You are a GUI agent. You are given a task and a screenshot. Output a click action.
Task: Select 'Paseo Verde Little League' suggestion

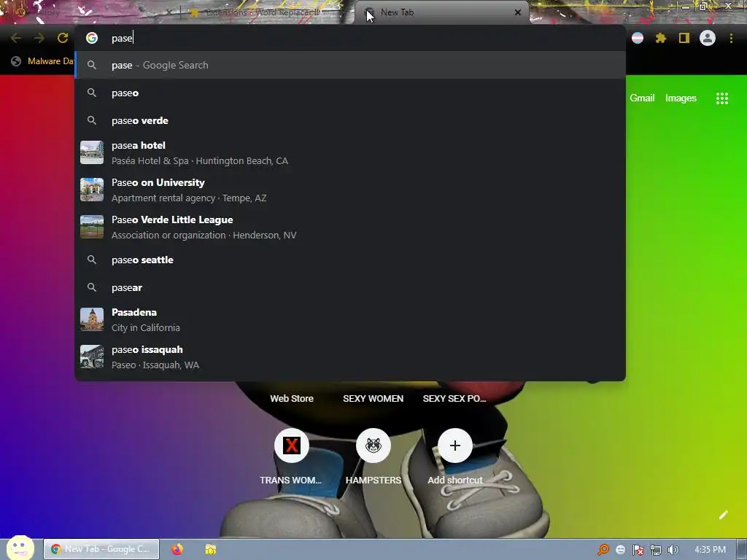pos(350,227)
